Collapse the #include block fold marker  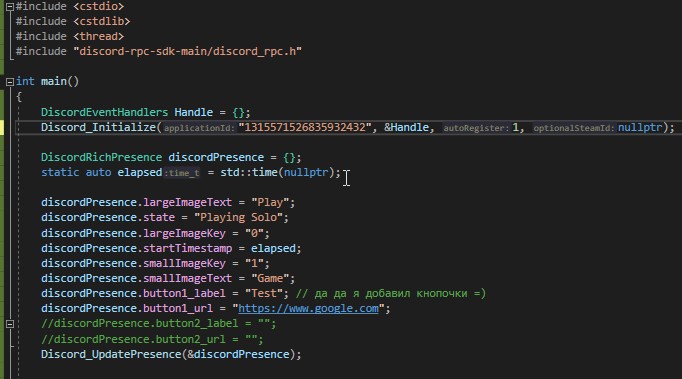[x=10, y=7]
